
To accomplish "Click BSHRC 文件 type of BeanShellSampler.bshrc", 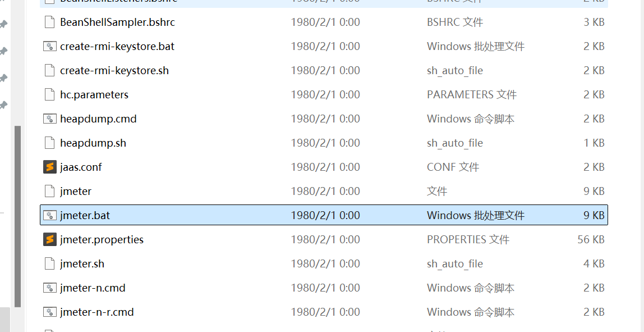I will click(x=455, y=22).
